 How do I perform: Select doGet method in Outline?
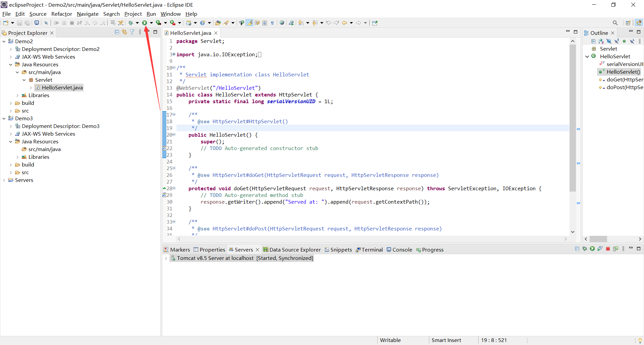[621, 79]
